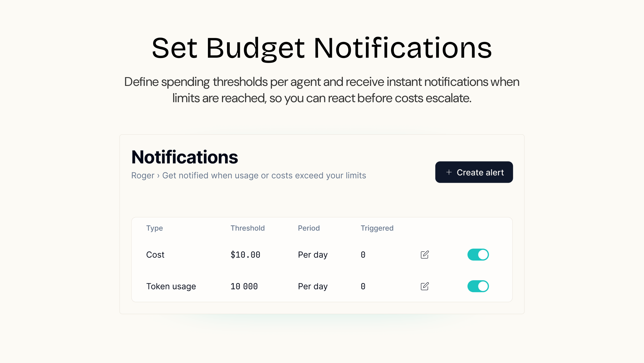Disable the Token usage alert toggle
This screenshot has height=363, width=644.
pyautogui.click(x=478, y=286)
